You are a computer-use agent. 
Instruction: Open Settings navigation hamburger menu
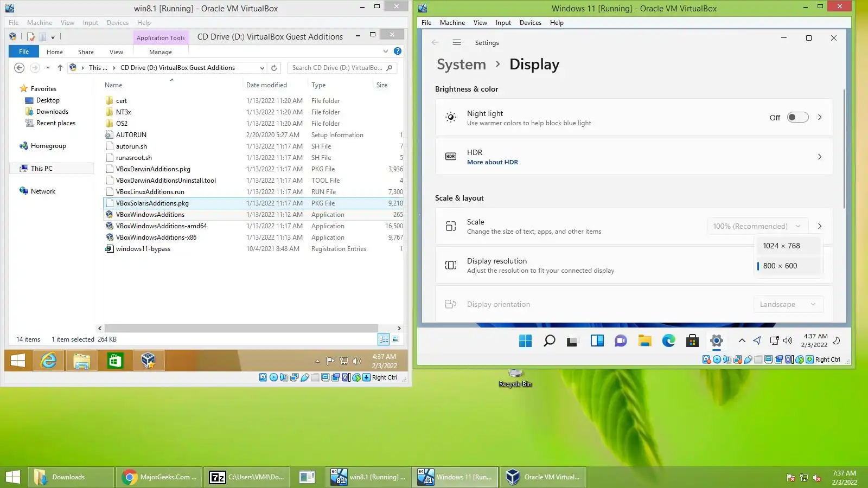coord(457,42)
